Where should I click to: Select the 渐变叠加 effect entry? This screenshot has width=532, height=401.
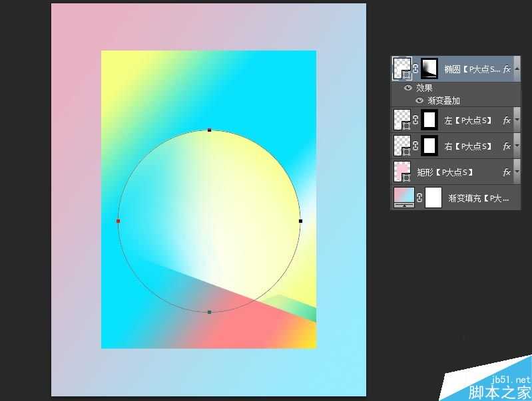(x=444, y=100)
